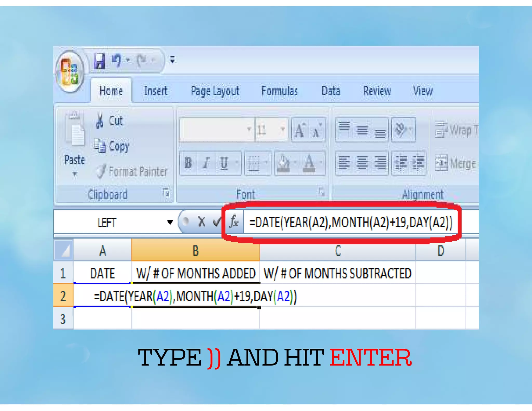Open the Clipboard dialog launcher

tap(166, 193)
